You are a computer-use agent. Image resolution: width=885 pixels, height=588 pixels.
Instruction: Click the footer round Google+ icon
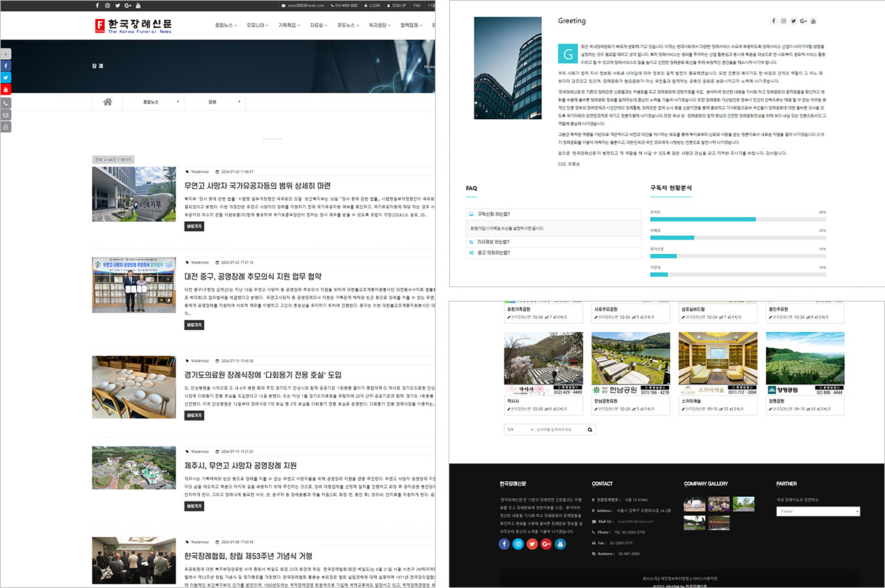[546, 544]
